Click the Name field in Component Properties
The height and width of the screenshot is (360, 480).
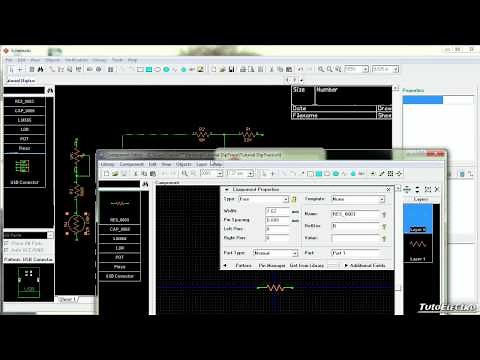[x=356, y=214]
